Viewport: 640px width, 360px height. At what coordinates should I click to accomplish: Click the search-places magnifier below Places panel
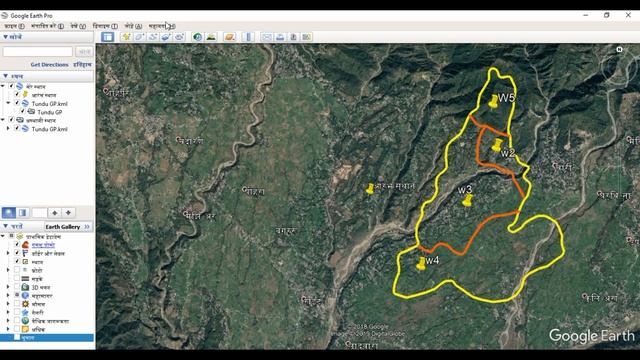[x=9, y=213]
